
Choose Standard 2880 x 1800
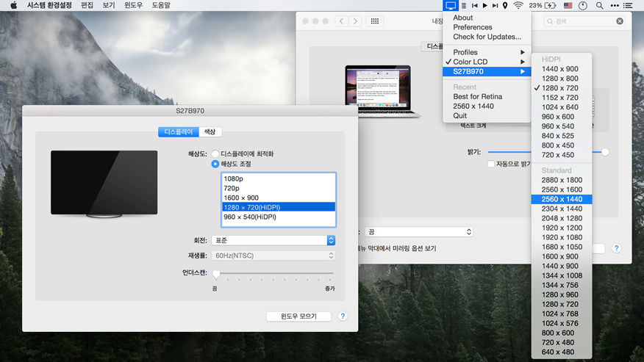562,180
